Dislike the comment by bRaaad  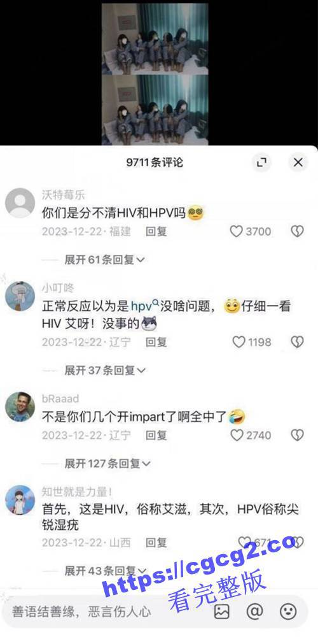tap(297, 435)
